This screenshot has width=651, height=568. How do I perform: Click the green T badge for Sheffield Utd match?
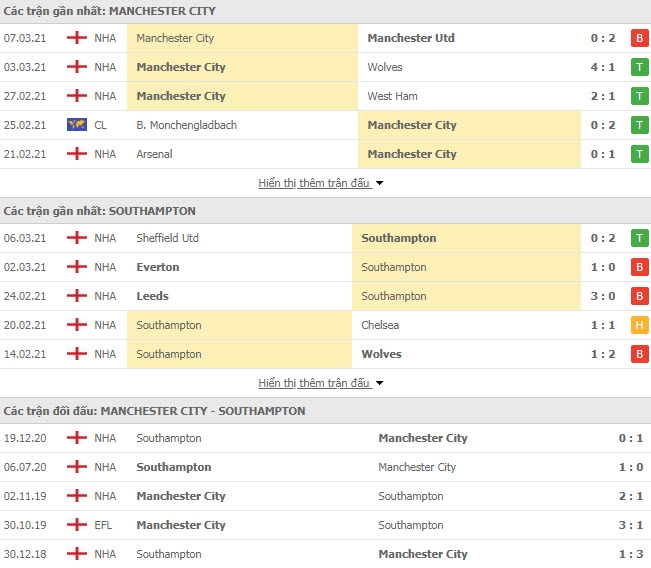click(640, 238)
